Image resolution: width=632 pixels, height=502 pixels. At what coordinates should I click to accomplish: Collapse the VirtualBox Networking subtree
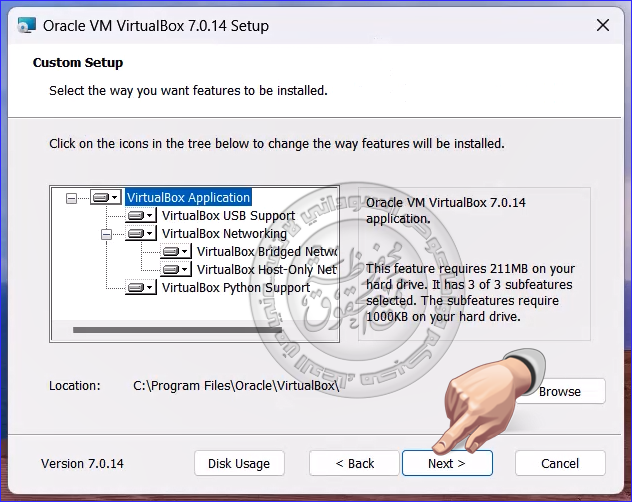coord(106,234)
